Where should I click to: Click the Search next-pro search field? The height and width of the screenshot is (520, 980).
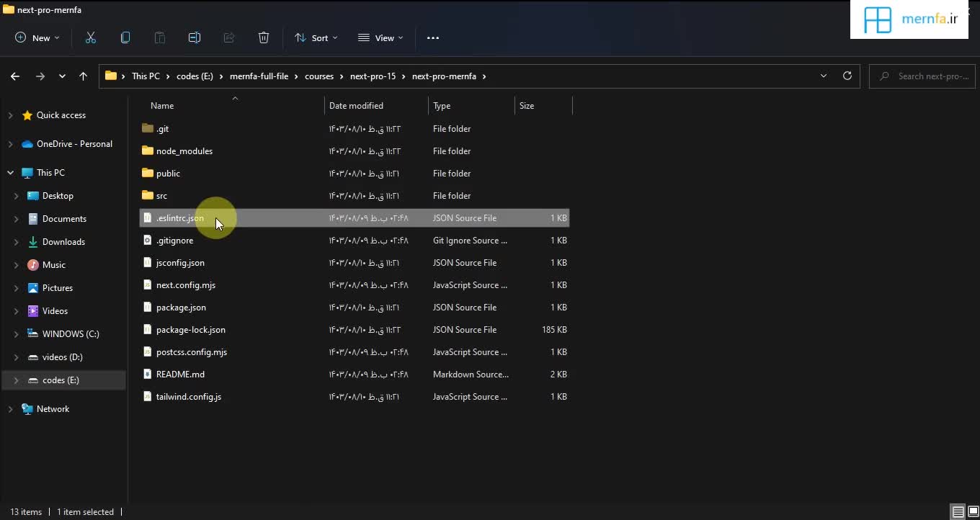pyautogui.click(x=923, y=76)
